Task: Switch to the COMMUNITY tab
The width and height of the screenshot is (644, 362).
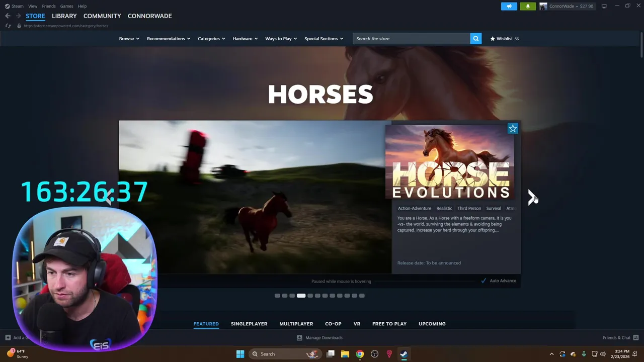Action: tap(102, 16)
